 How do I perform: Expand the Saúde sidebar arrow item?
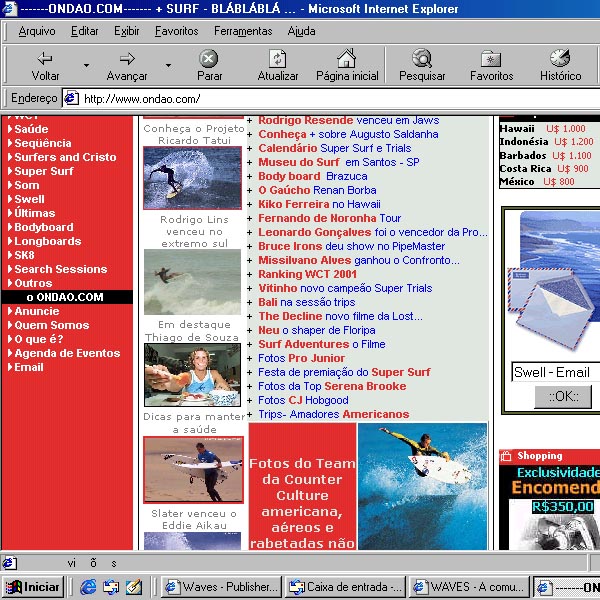10,129
